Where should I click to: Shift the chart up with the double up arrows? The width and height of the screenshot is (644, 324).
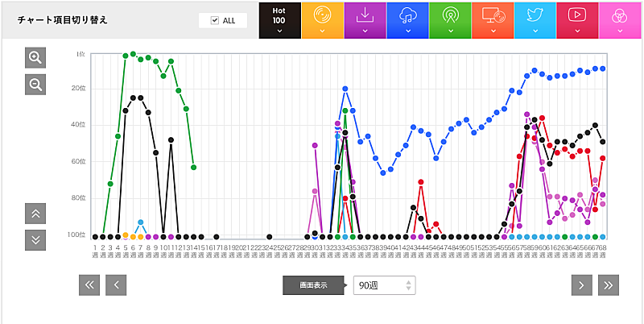[35, 214]
